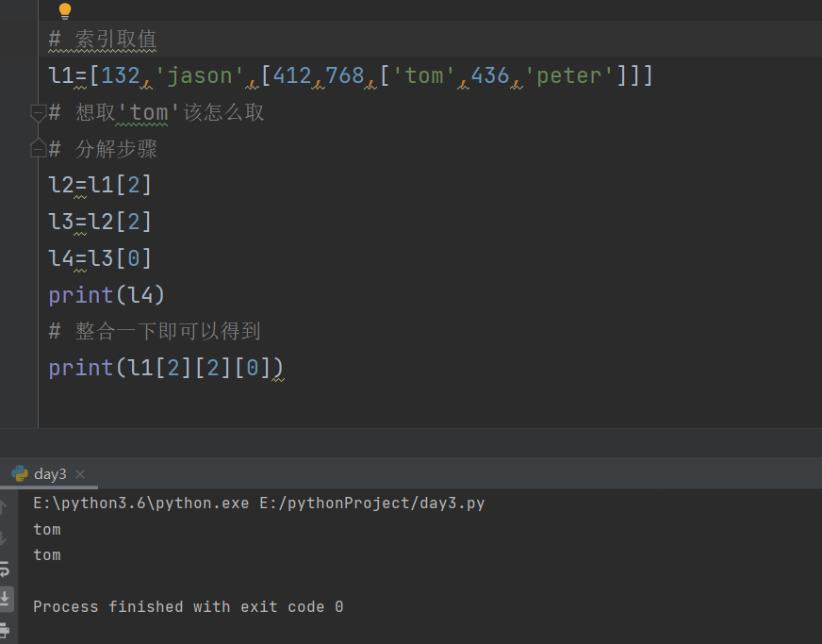
Task: Click the print icon in run toolbar
Action: point(4,630)
